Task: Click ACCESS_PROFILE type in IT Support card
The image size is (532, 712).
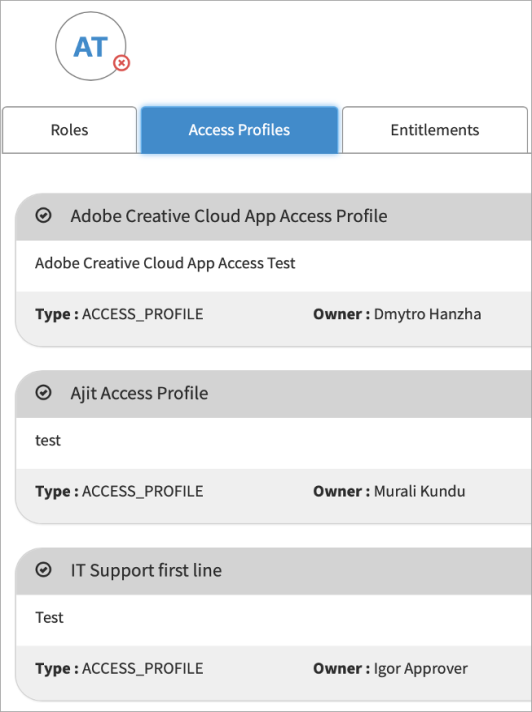Action: pos(143,669)
